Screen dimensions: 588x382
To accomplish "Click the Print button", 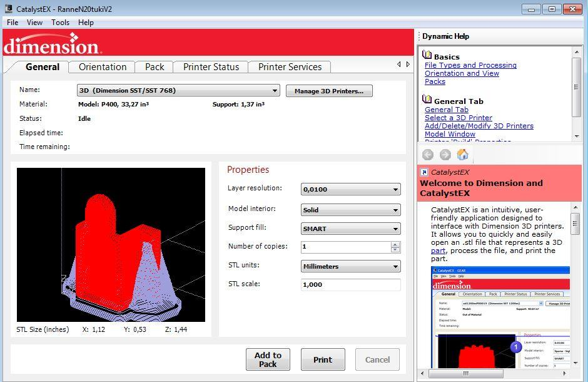I will (x=323, y=359).
